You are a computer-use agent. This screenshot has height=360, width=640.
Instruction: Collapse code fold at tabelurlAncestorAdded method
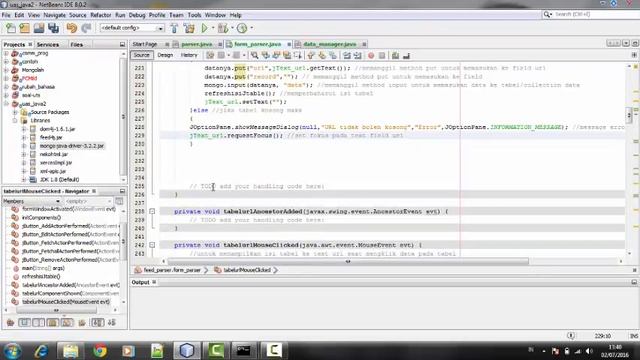(x=152, y=211)
